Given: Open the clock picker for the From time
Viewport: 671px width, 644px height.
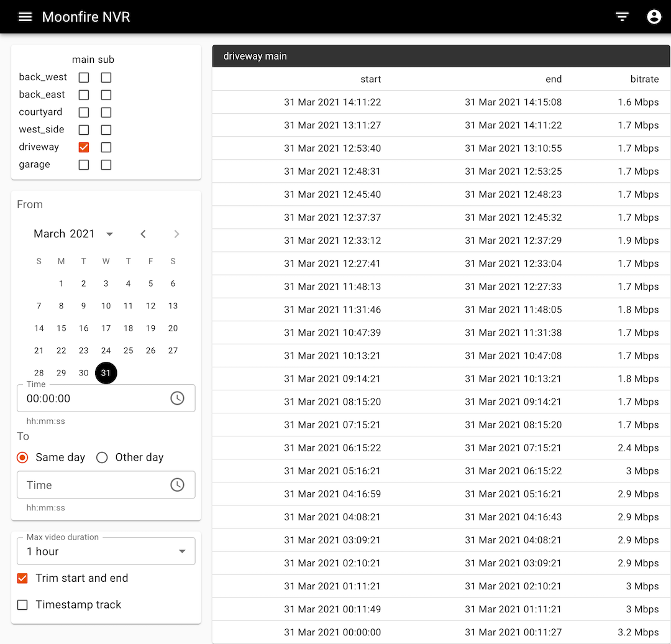Looking at the screenshot, I should click(x=177, y=398).
